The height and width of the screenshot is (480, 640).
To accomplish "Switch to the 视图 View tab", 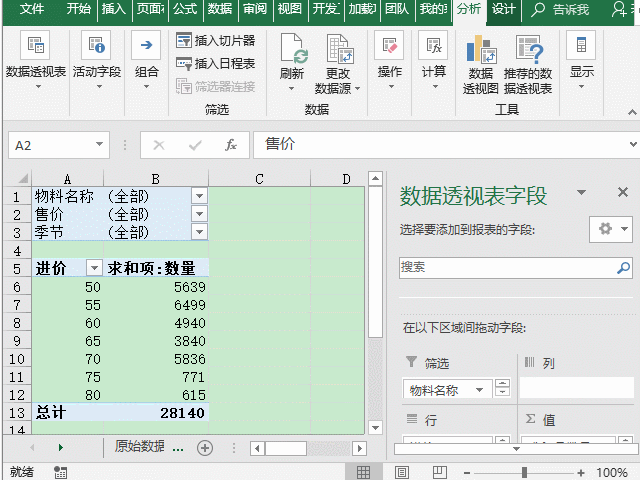I will (x=290, y=9).
